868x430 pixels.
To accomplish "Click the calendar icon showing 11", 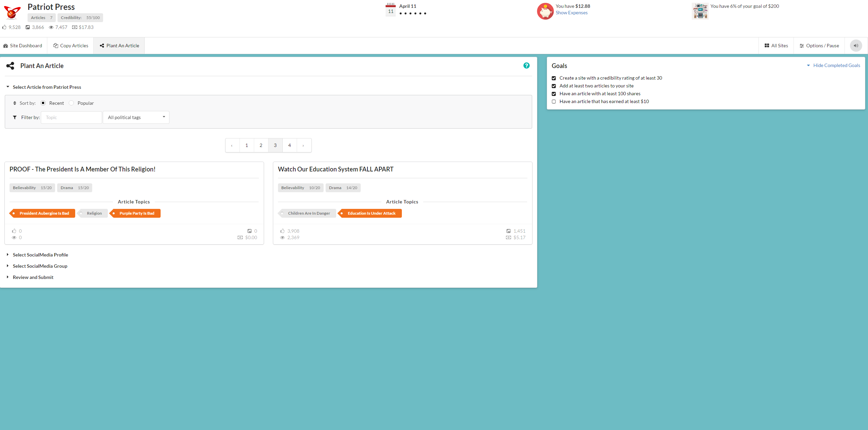I will (x=390, y=10).
